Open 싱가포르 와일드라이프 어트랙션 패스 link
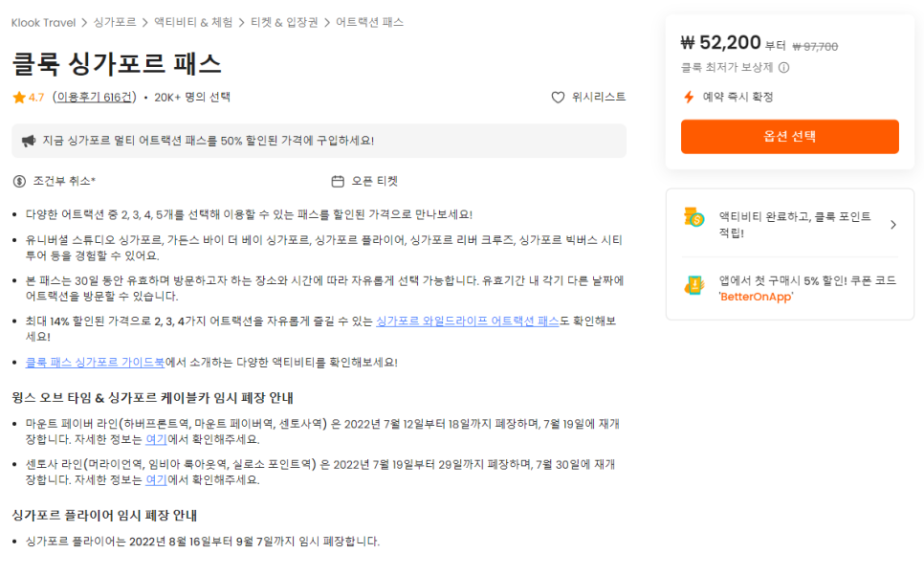The width and height of the screenshot is (924, 576). coord(468,321)
